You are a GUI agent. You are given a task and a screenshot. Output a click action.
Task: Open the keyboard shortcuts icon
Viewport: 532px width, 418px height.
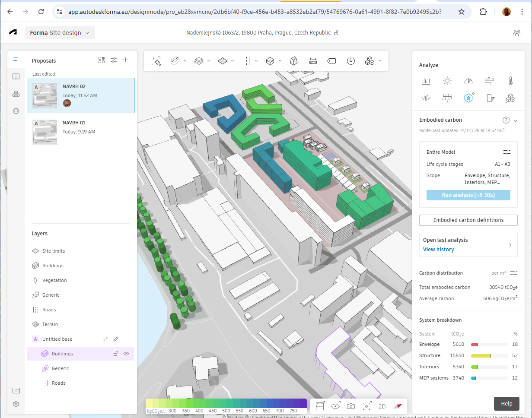tap(16, 390)
